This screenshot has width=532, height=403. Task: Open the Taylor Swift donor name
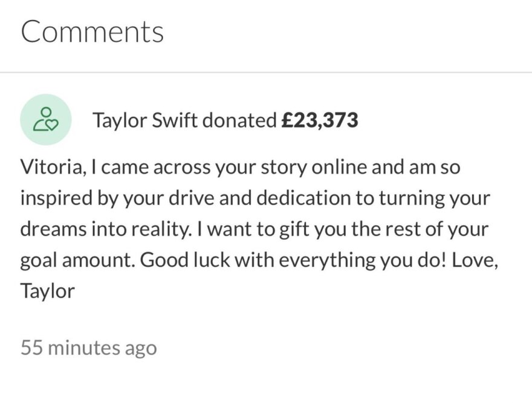click(144, 120)
